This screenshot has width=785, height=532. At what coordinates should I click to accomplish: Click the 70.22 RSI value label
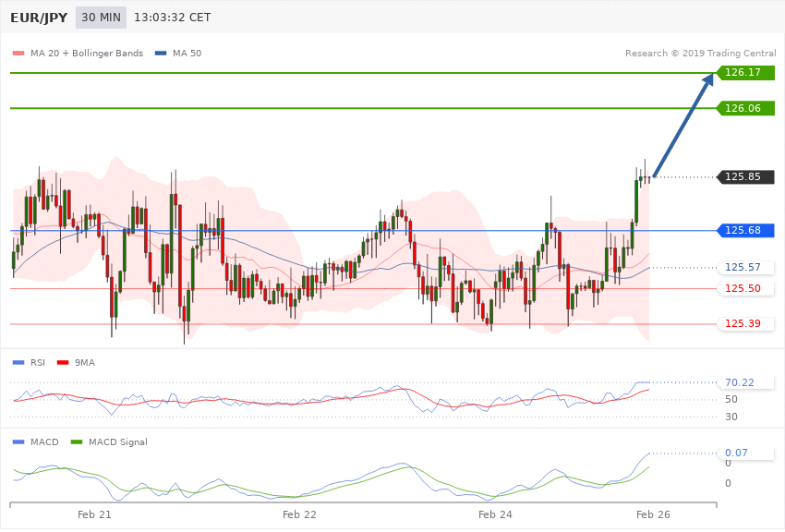(745, 382)
